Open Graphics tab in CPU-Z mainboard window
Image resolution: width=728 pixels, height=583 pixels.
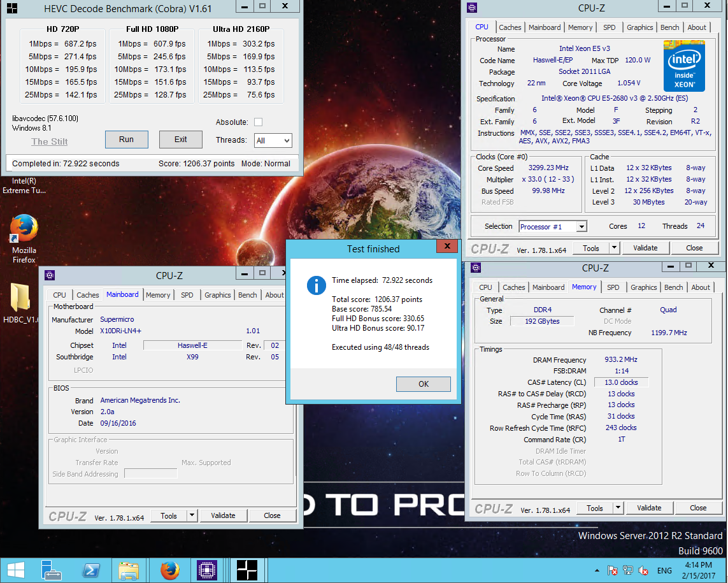pos(217,295)
